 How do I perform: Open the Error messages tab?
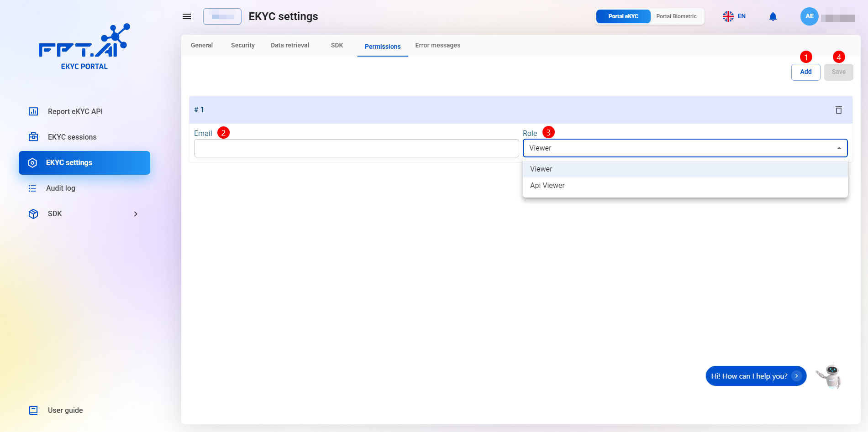(x=437, y=45)
